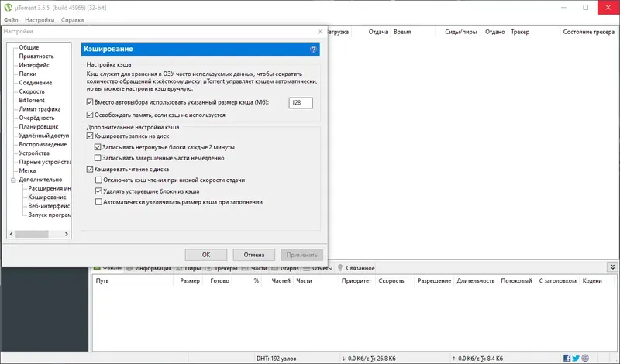Sort files by Приоритет column header
The image size is (620, 364).
tap(356, 280)
